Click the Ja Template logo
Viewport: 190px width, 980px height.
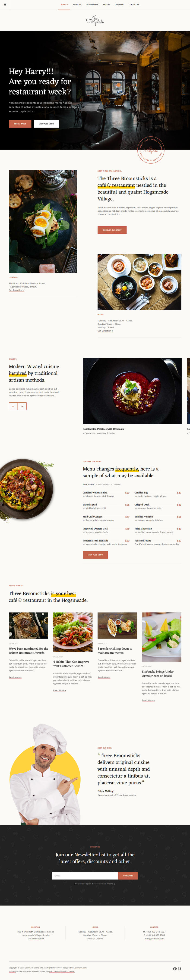coord(95,20)
